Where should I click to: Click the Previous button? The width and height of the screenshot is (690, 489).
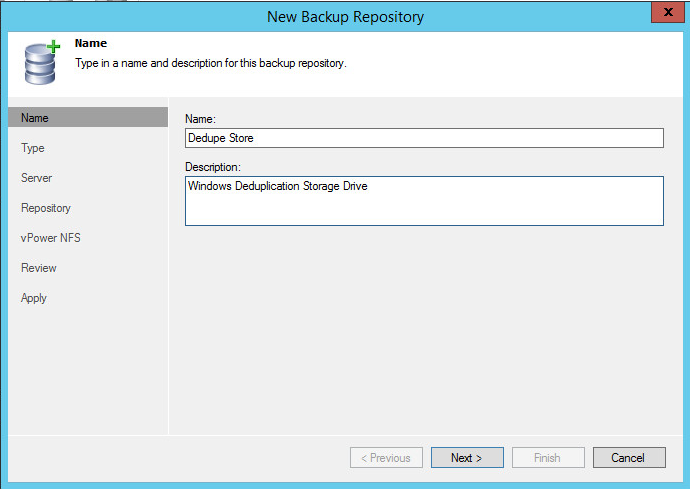tap(386, 458)
